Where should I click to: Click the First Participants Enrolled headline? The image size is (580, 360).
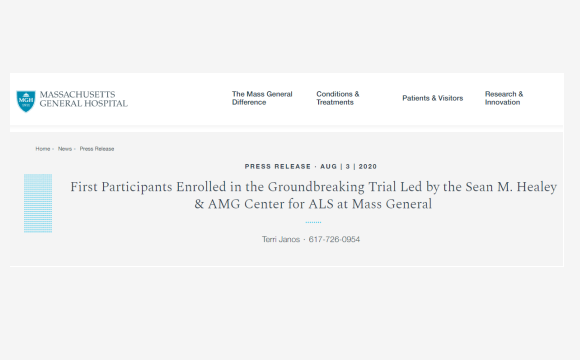313,195
